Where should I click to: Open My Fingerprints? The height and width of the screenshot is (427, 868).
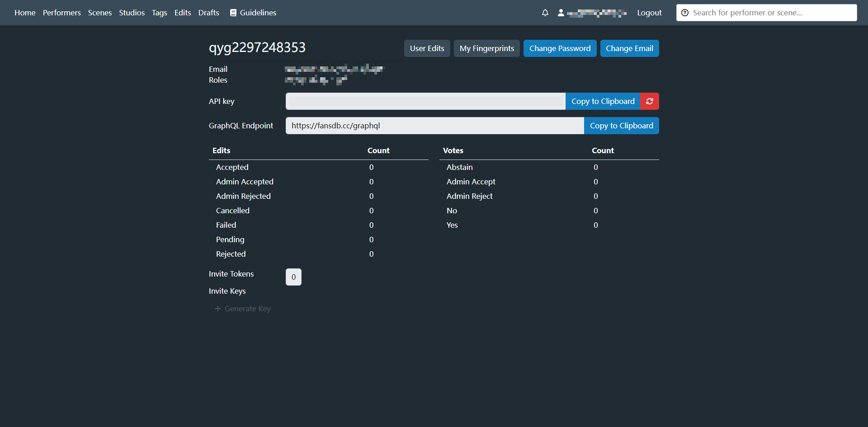486,48
